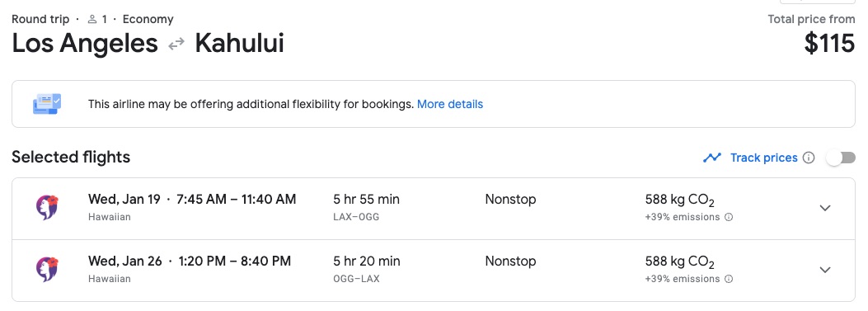The height and width of the screenshot is (311, 868).
Task: Open the More details link
Action: (450, 104)
